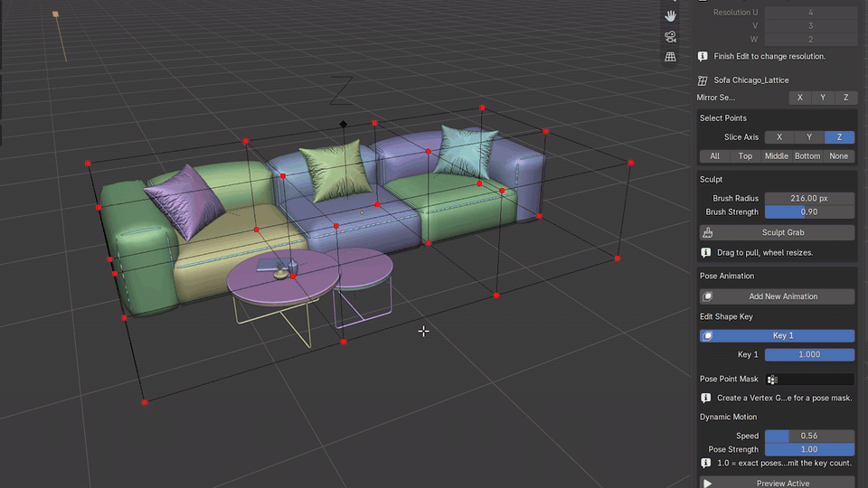The image size is (868, 488).
Task: Click info icon next to Finish Edit message
Action: pos(703,56)
